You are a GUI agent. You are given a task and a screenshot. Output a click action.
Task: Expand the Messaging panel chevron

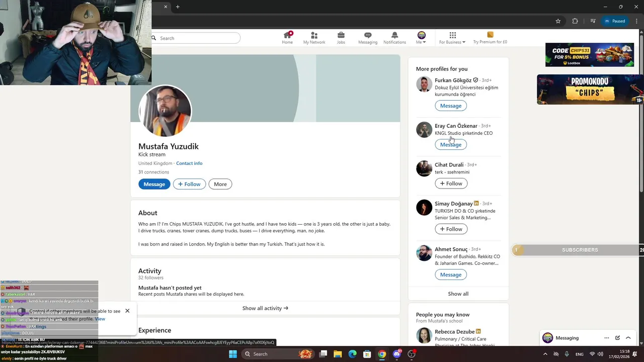[628, 338]
